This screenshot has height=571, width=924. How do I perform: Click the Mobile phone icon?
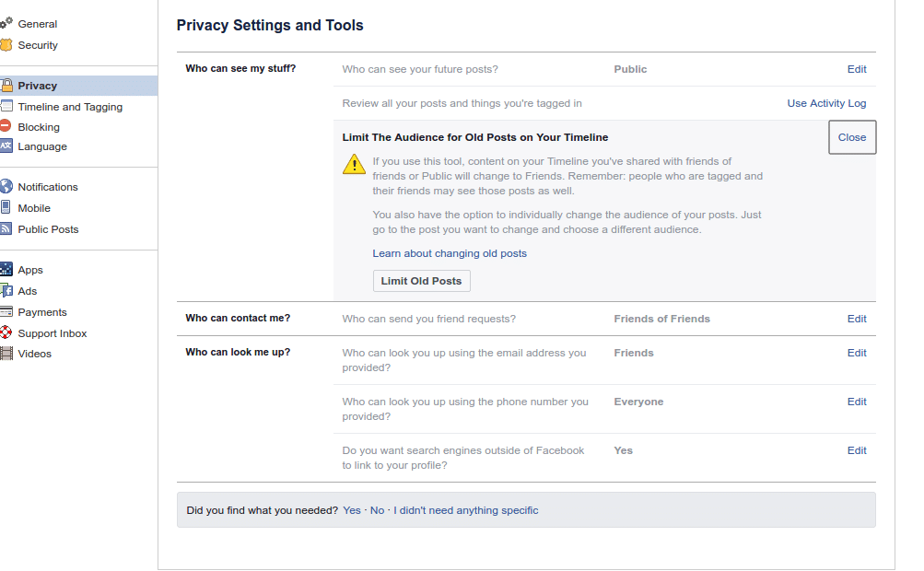(x=6, y=207)
